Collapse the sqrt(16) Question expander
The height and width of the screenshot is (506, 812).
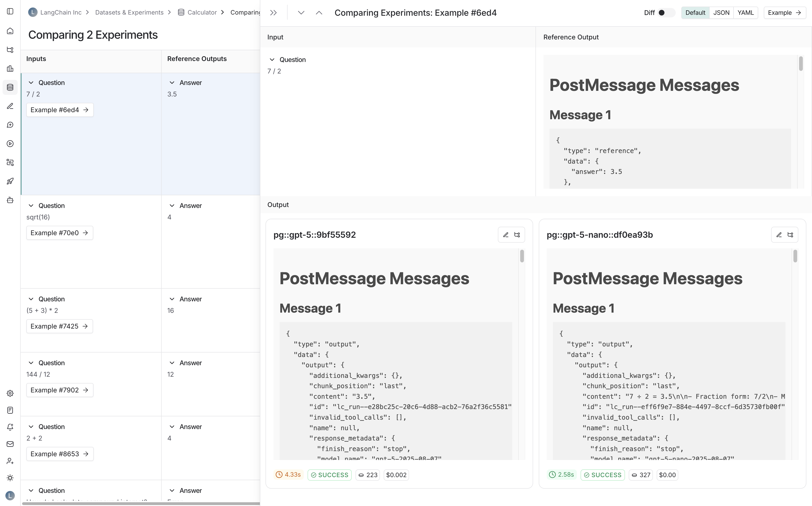(x=31, y=206)
